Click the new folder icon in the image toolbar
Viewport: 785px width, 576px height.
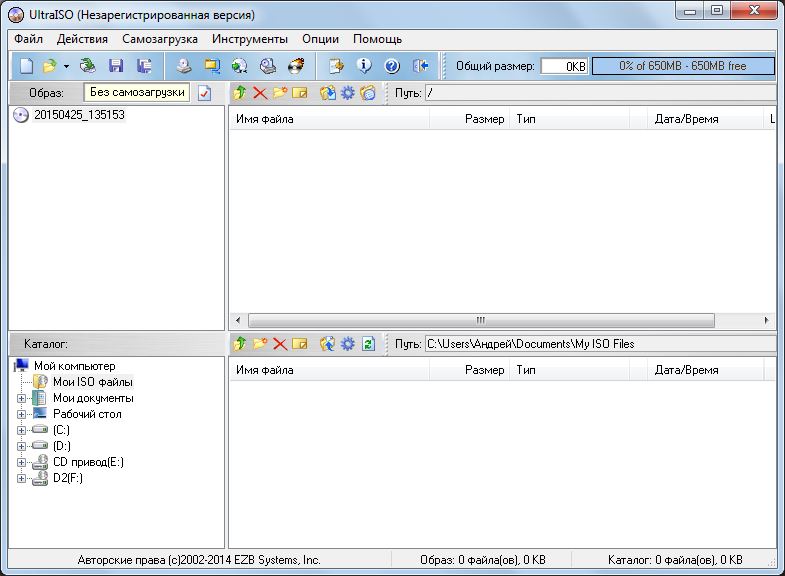[279, 93]
